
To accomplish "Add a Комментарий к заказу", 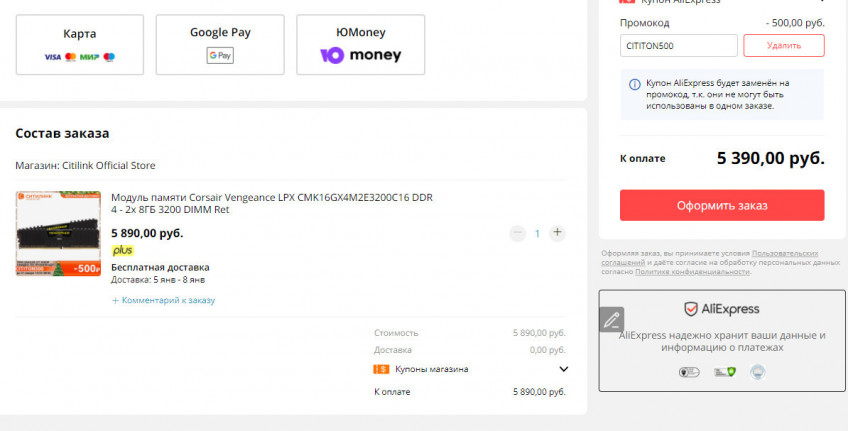I will (163, 300).
